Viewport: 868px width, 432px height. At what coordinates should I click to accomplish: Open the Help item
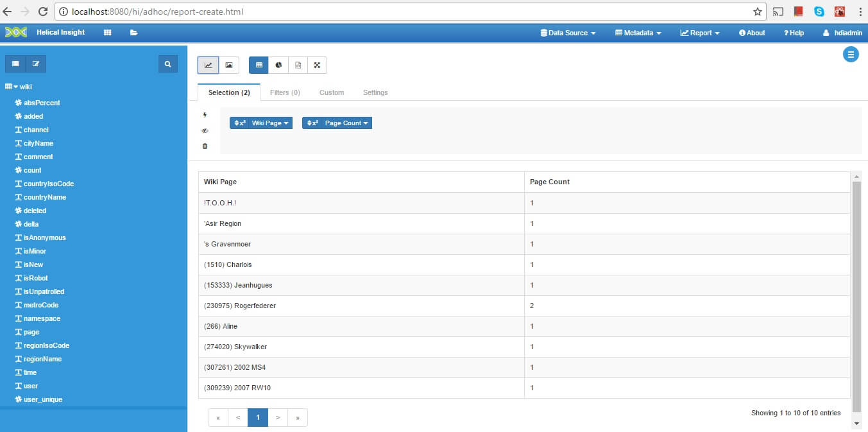794,33
